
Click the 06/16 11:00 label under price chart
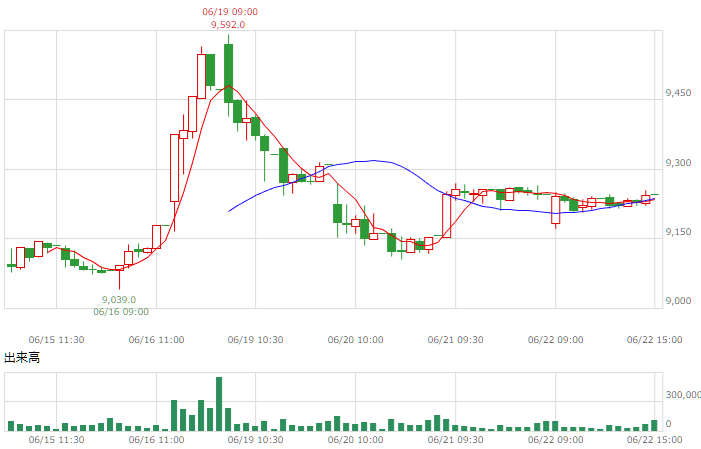156,340
